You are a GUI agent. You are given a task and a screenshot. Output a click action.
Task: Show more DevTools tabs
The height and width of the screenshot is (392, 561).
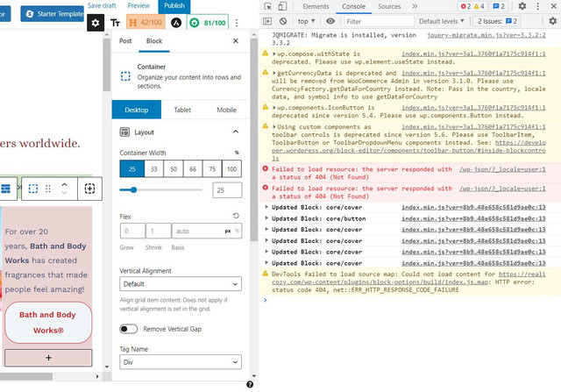[415, 6]
